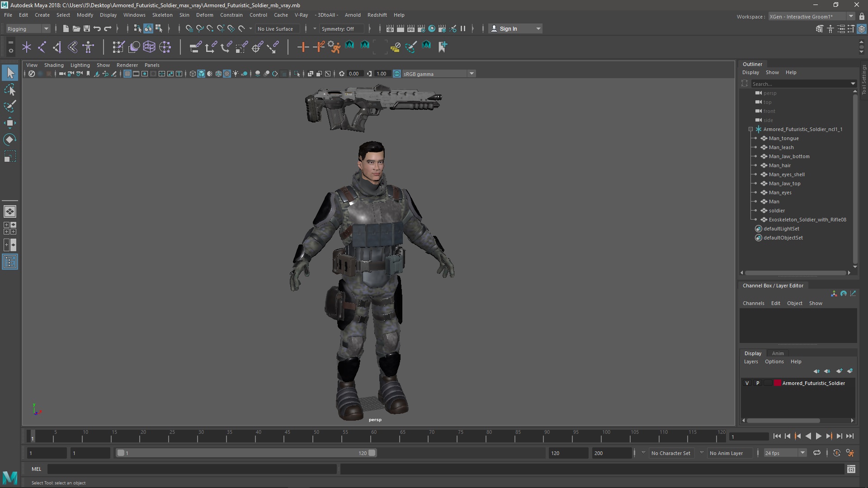Screen dimensions: 868x488
Task: Toggle the Auto Key button
Action: pyautogui.click(x=837, y=453)
